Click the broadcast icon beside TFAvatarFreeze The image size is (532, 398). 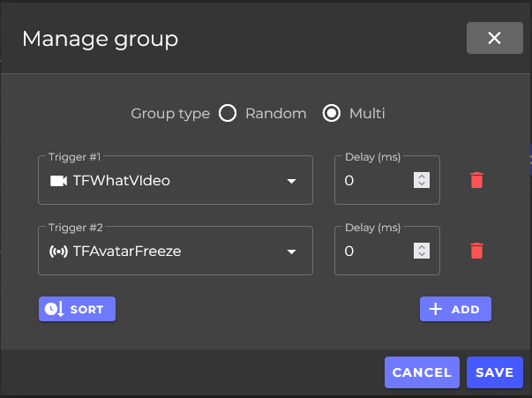[x=58, y=252]
